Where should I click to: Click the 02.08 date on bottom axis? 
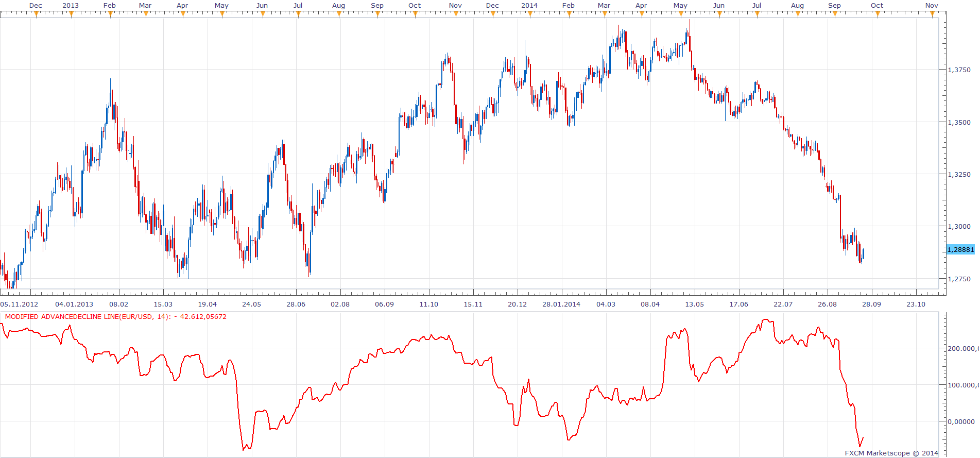tap(340, 304)
